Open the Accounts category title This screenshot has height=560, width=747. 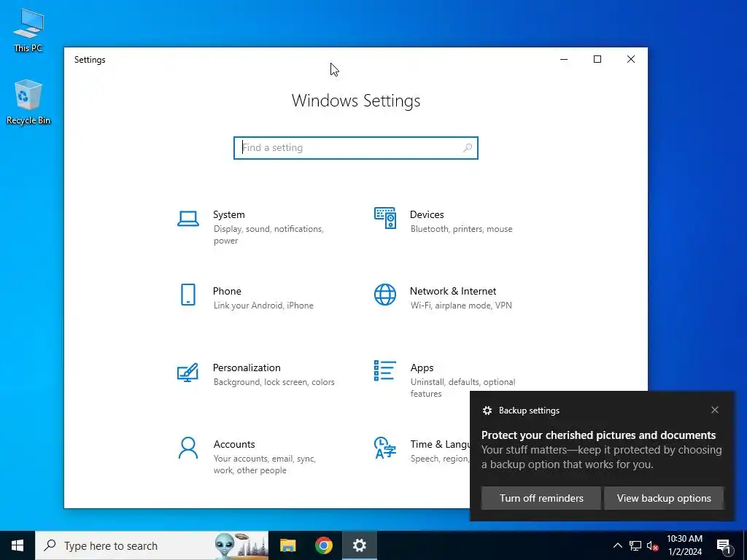tap(234, 444)
